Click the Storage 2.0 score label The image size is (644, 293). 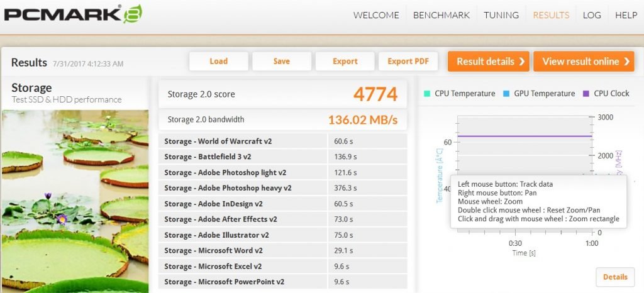(201, 94)
